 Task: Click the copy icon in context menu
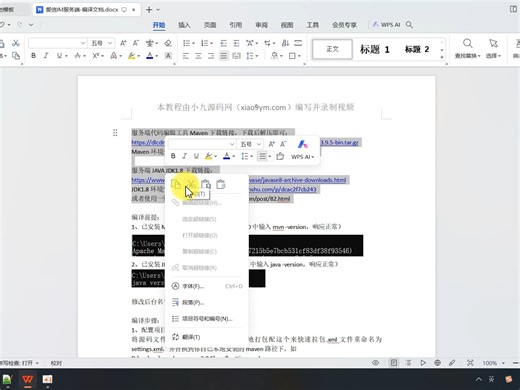(176, 184)
